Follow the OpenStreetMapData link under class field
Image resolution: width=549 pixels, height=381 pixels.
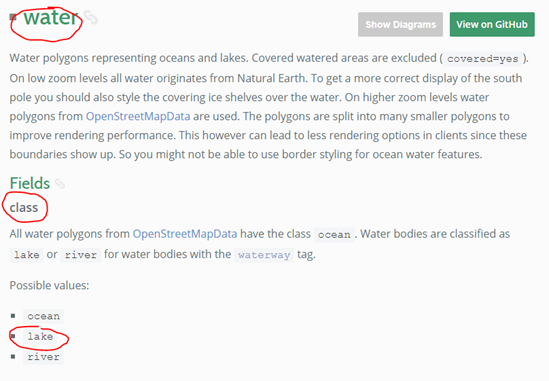click(x=185, y=234)
